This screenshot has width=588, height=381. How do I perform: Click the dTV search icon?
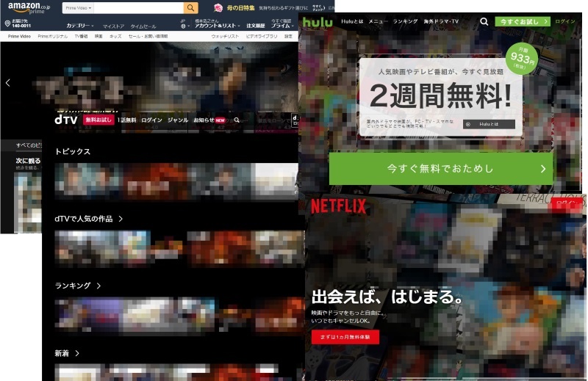[237, 120]
